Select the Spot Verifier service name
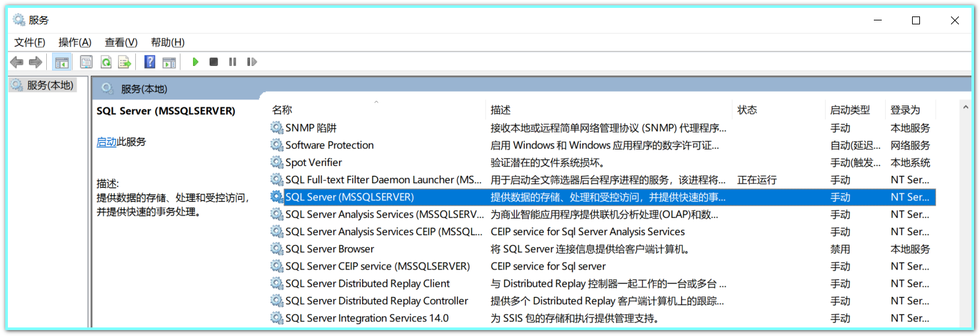The width and height of the screenshot is (980, 336). tap(313, 162)
